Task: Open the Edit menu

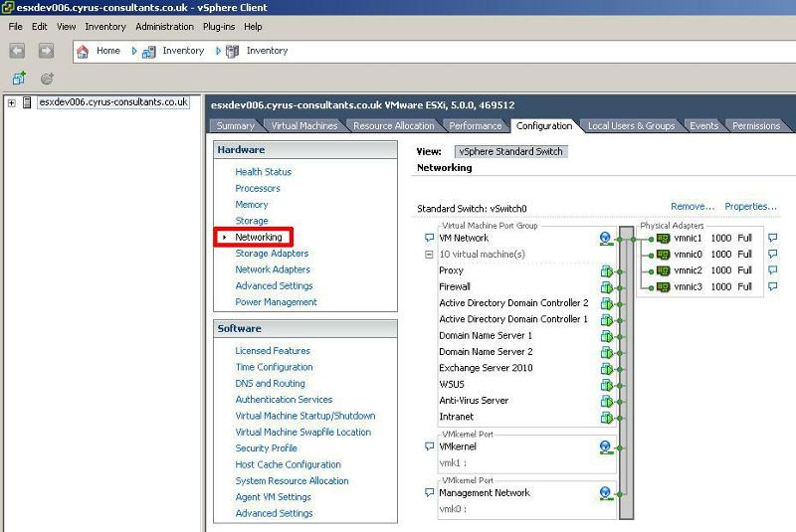Action: (x=39, y=27)
